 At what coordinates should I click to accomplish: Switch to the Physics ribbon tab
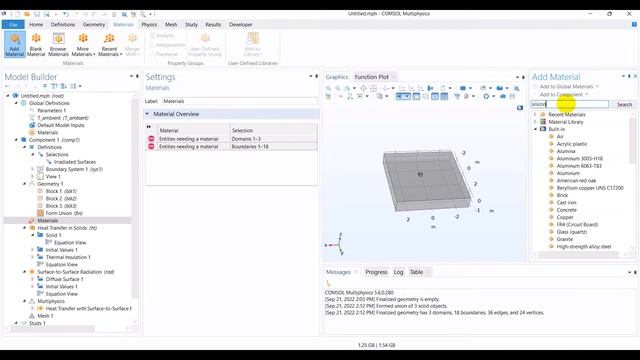pos(149,24)
